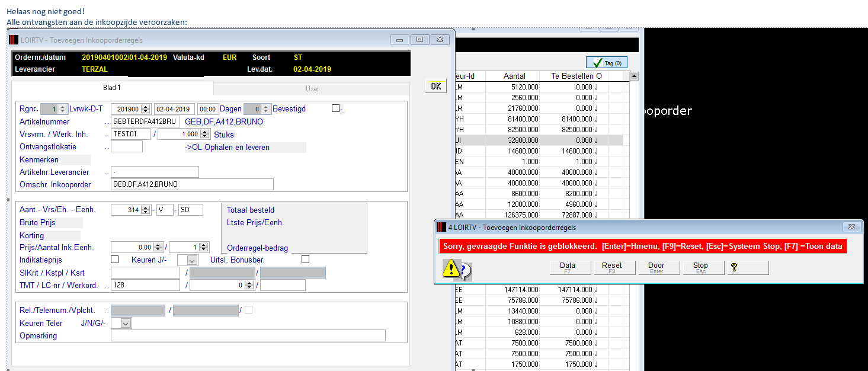Viewport: 868px width, 371px height.
Task: Click the Eenh. field containing SD
Action: 191,210
